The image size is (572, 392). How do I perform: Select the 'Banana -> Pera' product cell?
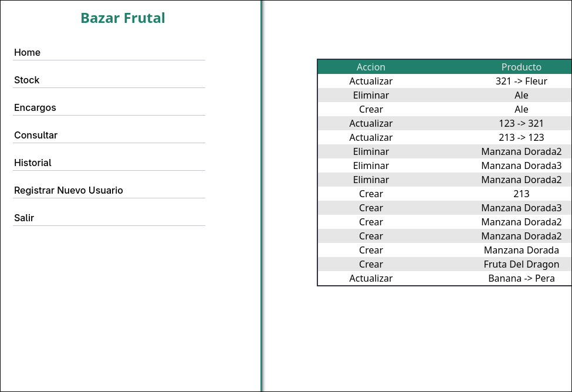point(521,278)
